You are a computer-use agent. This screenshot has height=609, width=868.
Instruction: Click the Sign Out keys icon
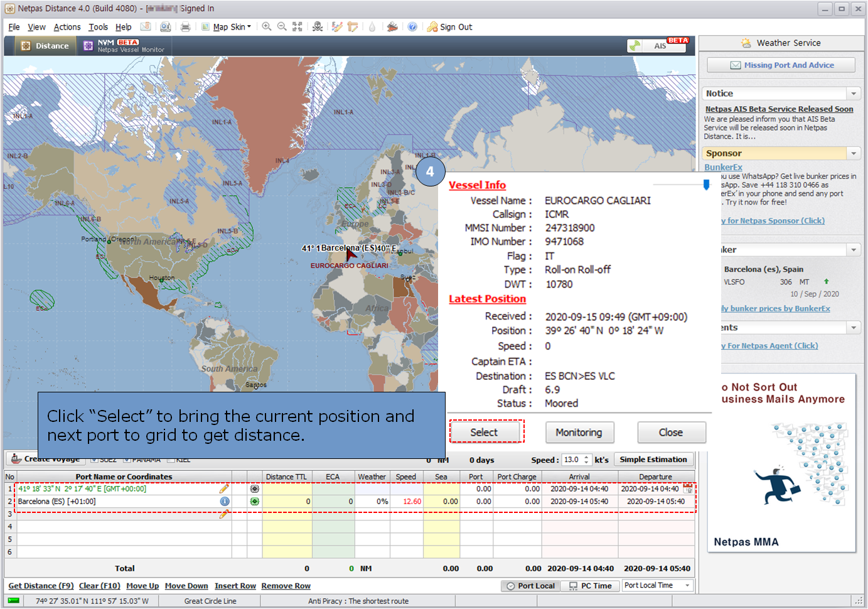coord(432,26)
